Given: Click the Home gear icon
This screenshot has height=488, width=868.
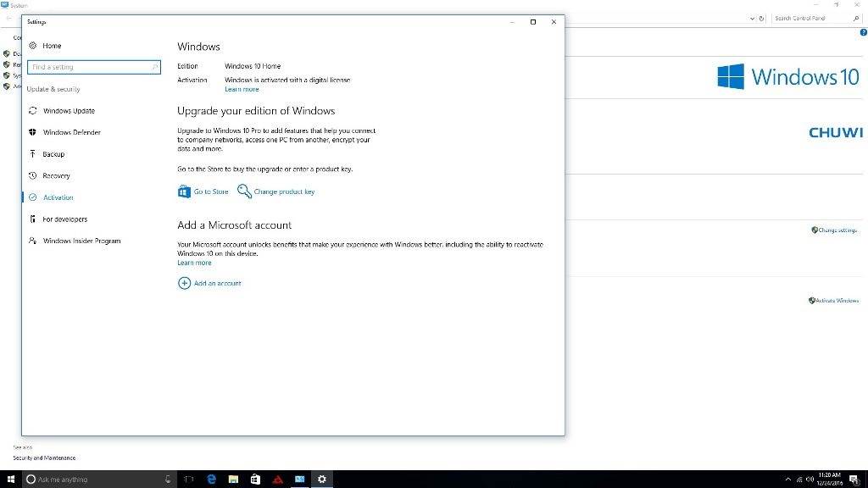Looking at the screenshot, I should coord(32,46).
